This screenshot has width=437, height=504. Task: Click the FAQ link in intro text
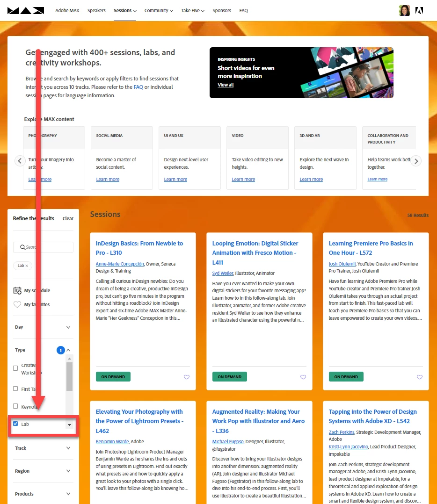138,87
